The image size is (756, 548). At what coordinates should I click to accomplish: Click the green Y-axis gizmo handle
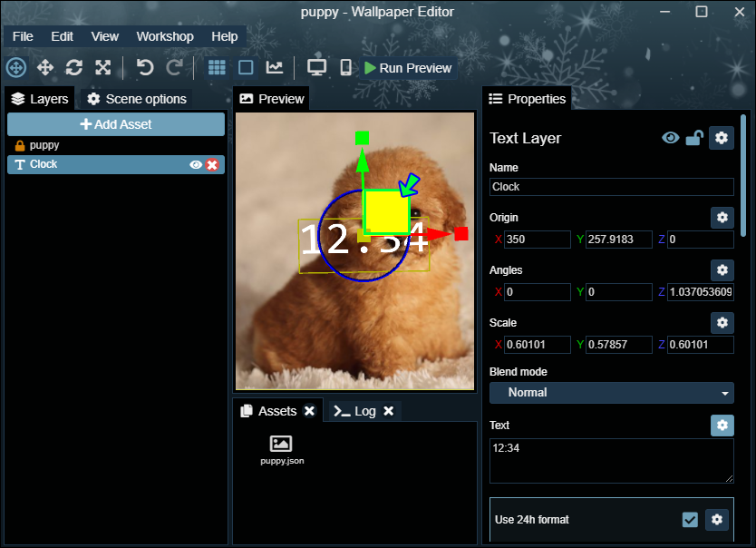[362, 138]
